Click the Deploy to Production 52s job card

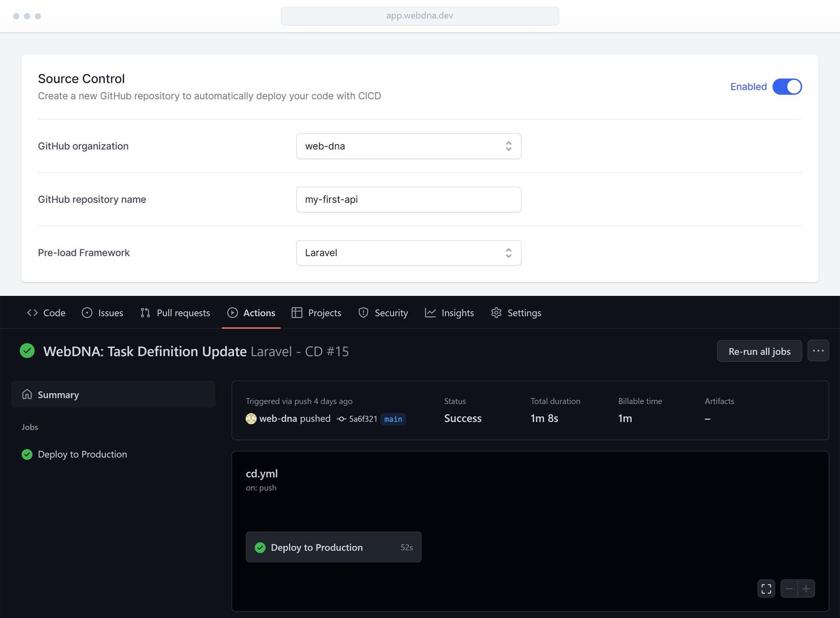(333, 547)
